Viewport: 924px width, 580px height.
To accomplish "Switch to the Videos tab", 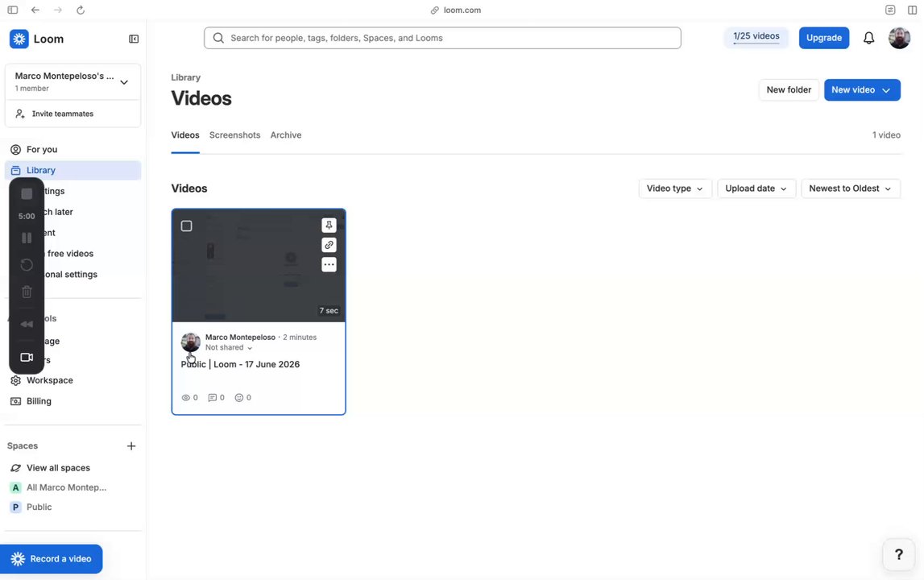I will [185, 135].
